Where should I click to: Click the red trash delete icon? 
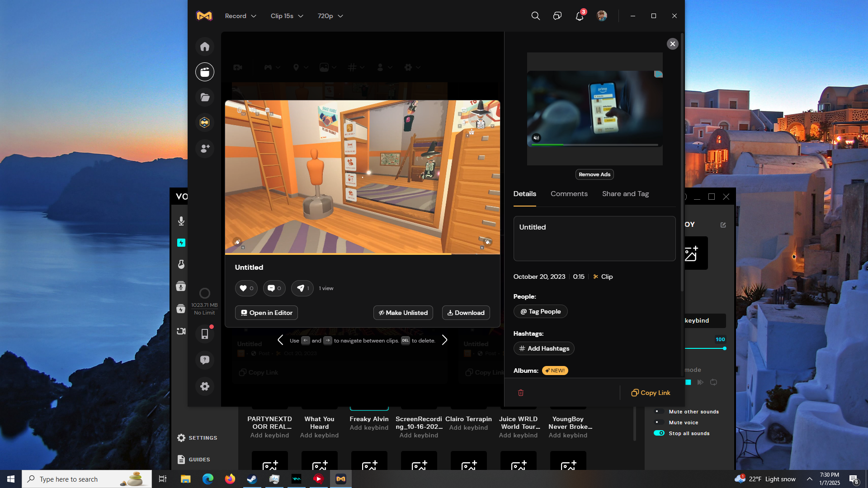click(521, 393)
